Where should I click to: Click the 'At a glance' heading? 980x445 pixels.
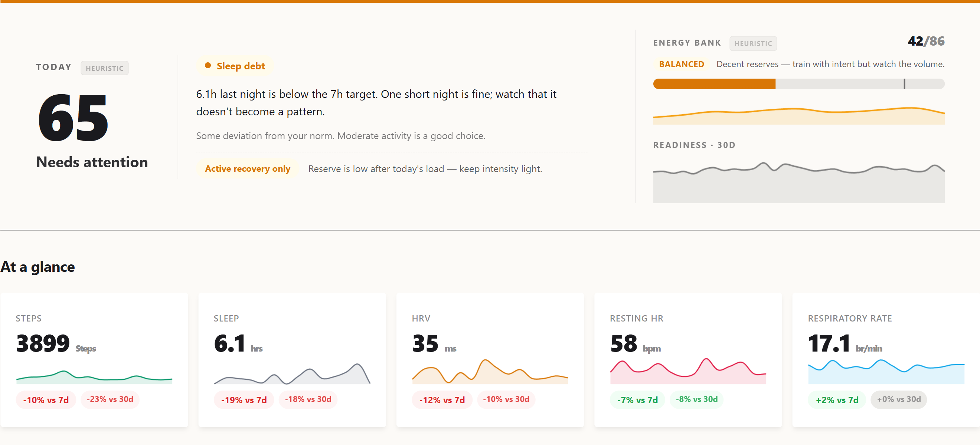[x=37, y=267]
